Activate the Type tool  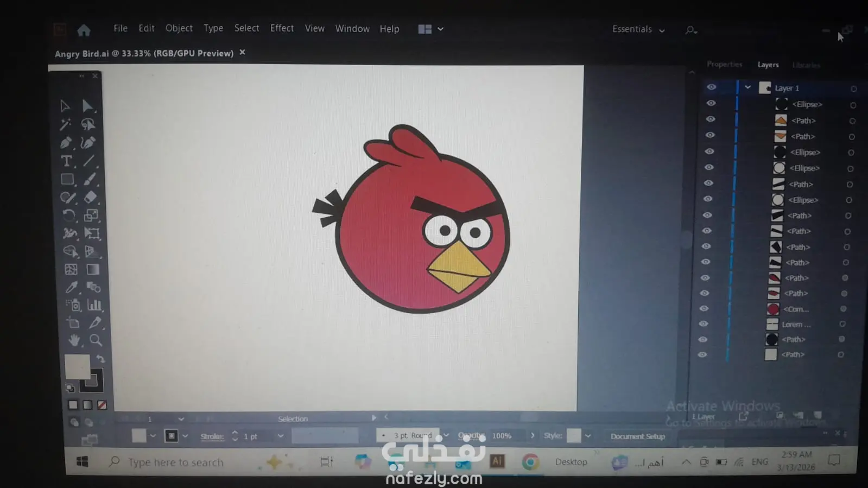tap(66, 161)
